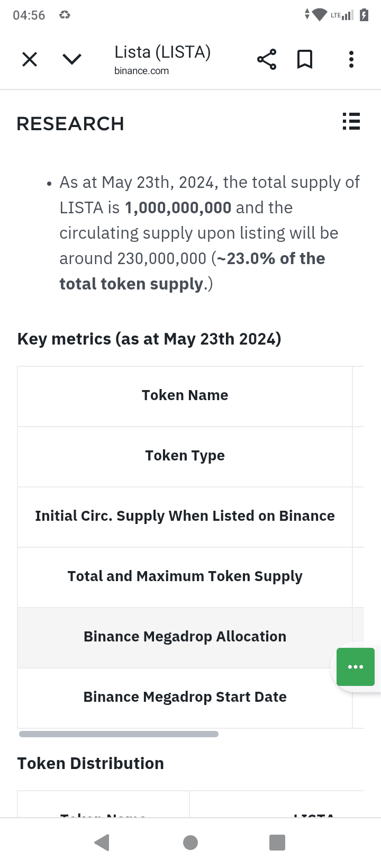Viewport: 381px width, 868px height.
Task: Tap Android home circle button
Action: point(190,842)
